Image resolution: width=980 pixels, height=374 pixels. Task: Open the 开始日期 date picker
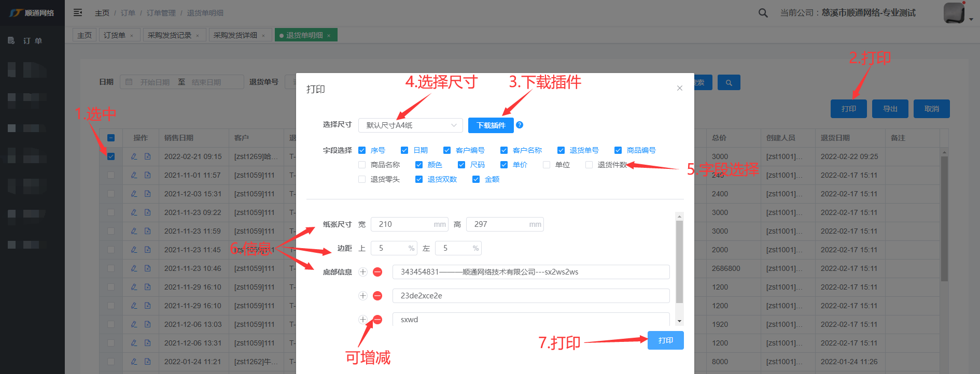coord(155,82)
